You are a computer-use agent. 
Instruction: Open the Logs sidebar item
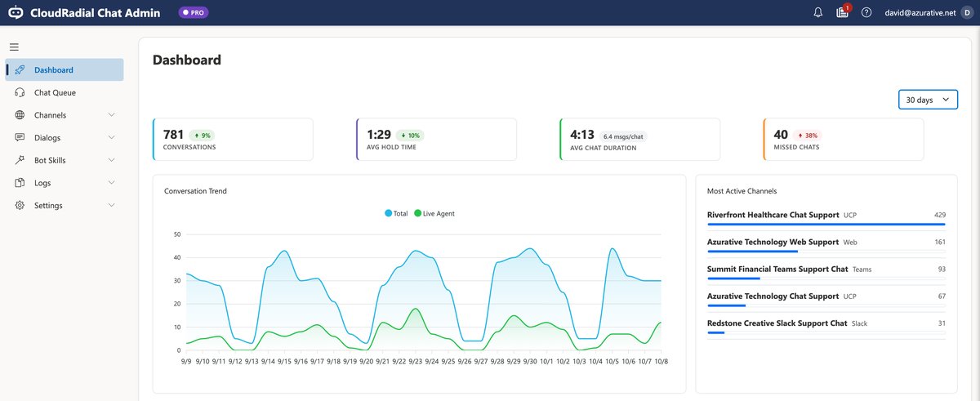pyautogui.click(x=65, y=183)
